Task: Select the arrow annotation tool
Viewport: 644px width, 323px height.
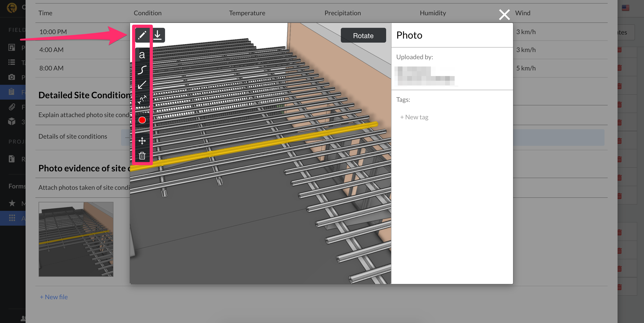Action: click(x=142, y=85)
